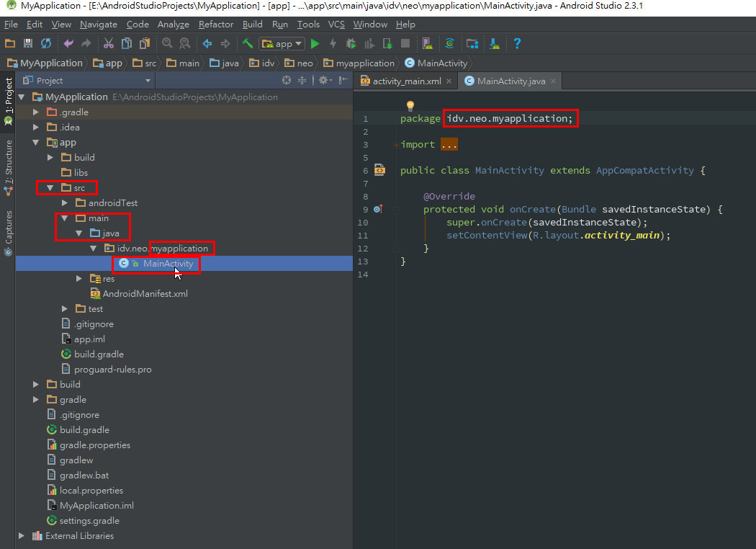Click the light bulb intention icon in editor
756x549 pixels.
(x=410, y=105)
